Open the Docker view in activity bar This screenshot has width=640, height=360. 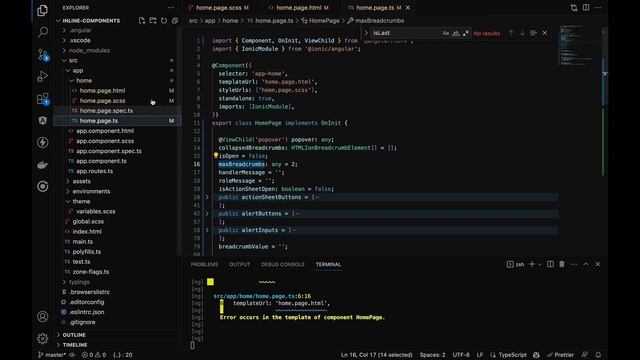click(42, 165)
